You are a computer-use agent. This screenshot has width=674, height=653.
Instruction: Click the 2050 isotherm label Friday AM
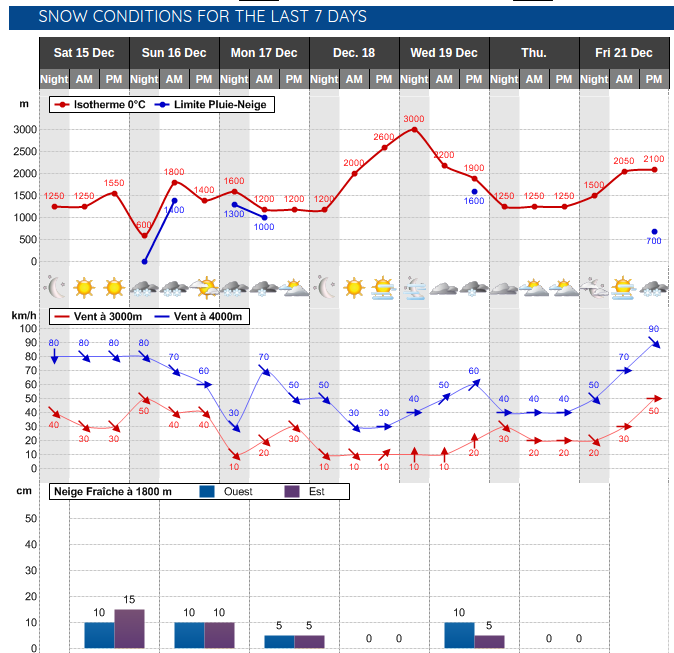click(x=623, y=161)
